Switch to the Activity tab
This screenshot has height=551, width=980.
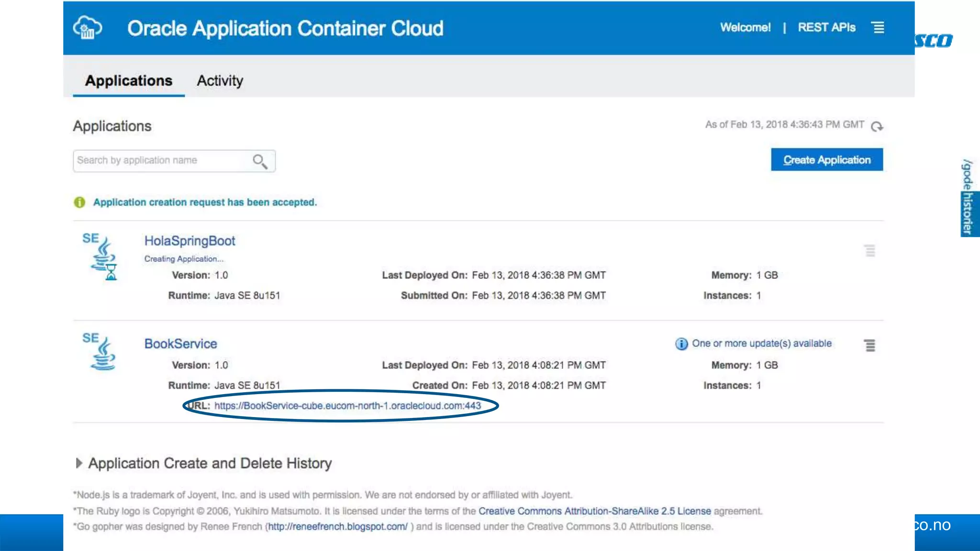[220, 81]
